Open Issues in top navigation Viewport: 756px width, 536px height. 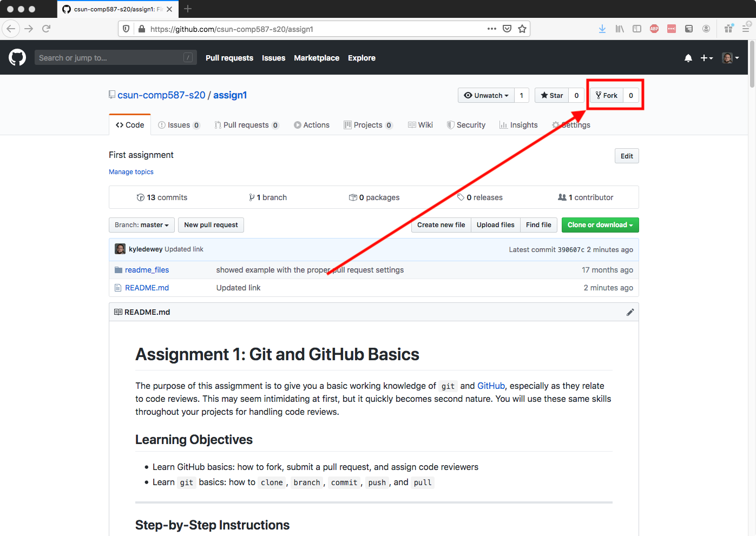pos(273,58)
